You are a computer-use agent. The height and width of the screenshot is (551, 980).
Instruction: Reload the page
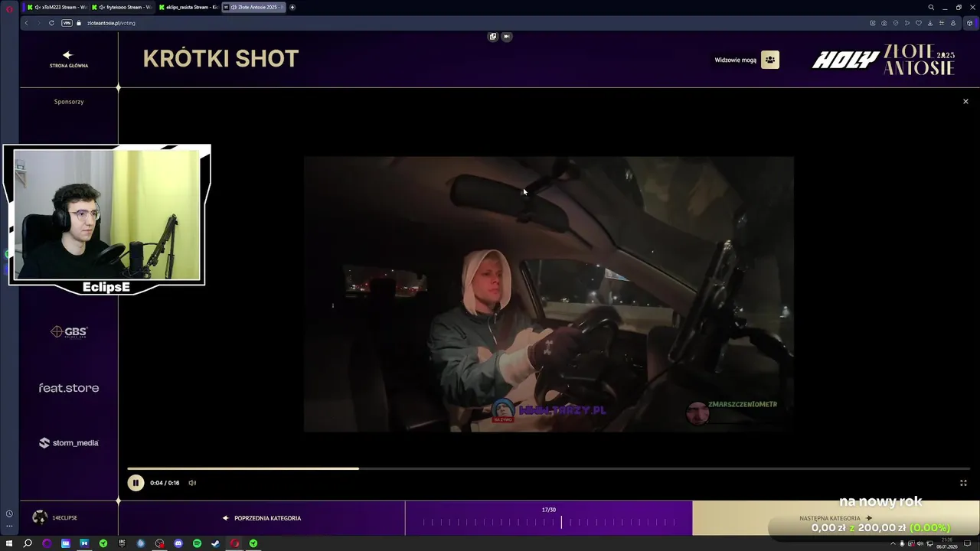tap(51, 23)
